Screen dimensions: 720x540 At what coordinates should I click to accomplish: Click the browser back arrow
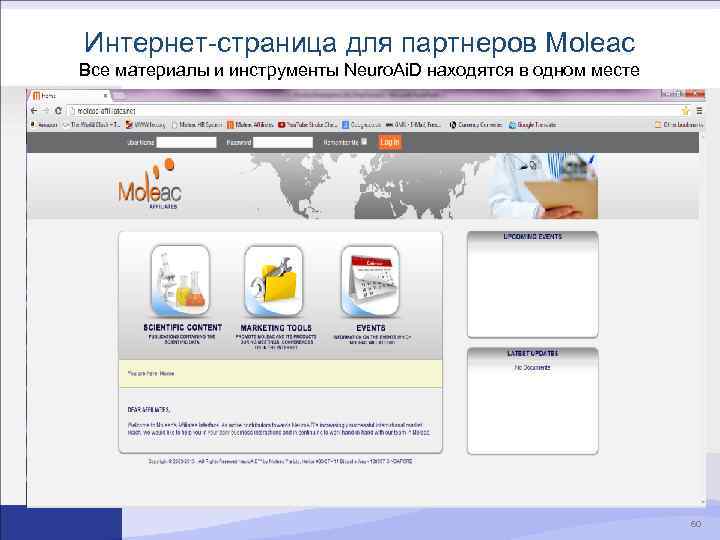tap(34, 111)
